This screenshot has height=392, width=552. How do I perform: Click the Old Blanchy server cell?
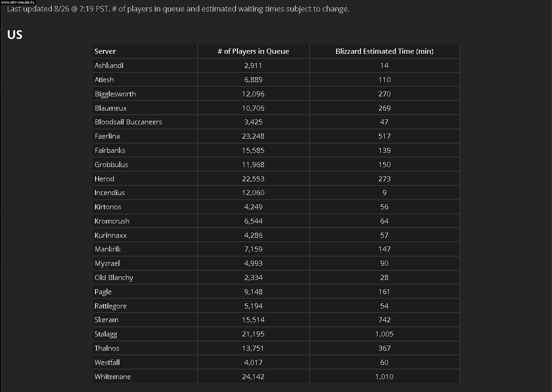click(x=114, y=278)
